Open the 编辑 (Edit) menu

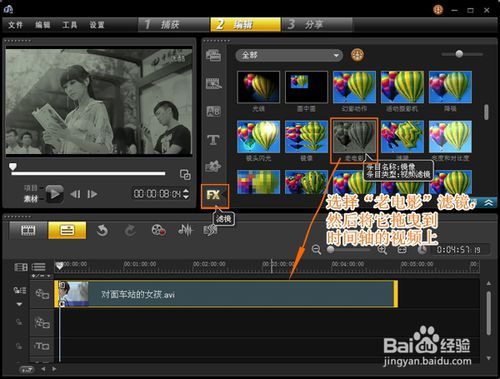coord(43,25)
